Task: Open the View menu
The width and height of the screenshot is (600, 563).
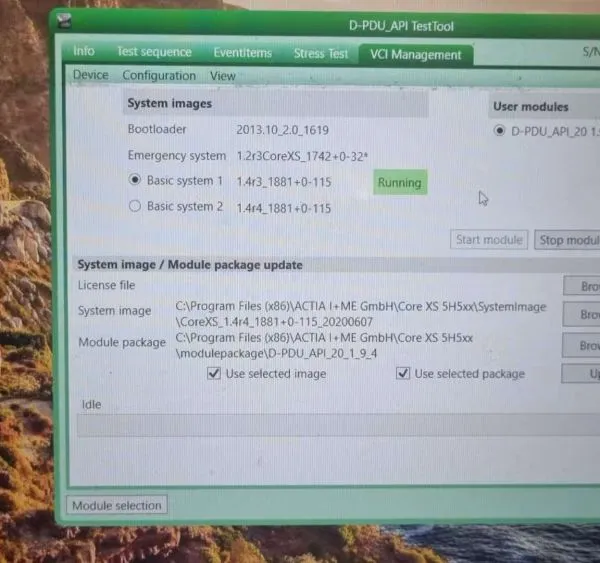Action: point(222,76)
